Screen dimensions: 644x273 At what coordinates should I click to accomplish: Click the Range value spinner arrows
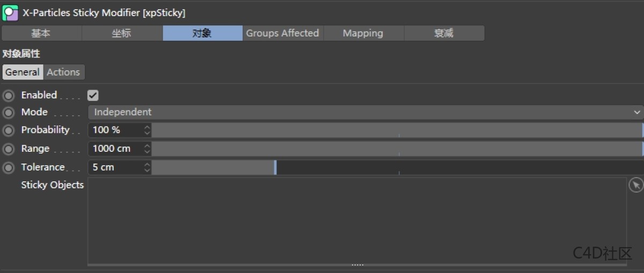(x=147, y=149)
